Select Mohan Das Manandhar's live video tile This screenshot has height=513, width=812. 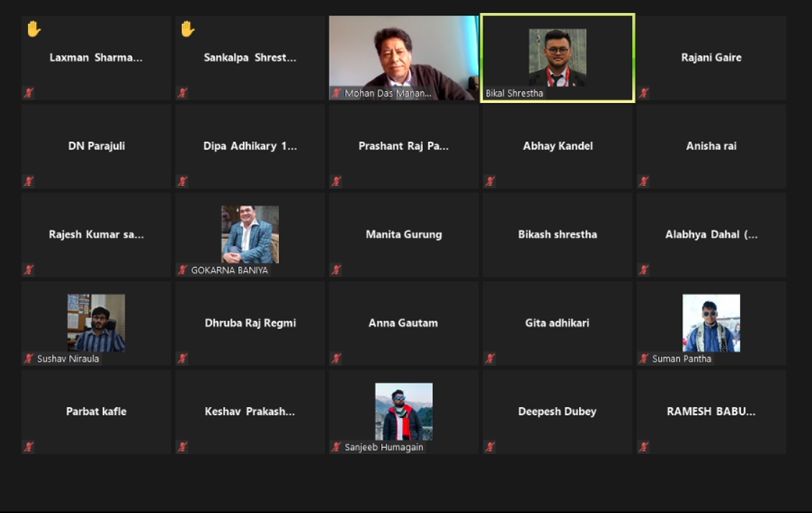click(x=403, y=58)
